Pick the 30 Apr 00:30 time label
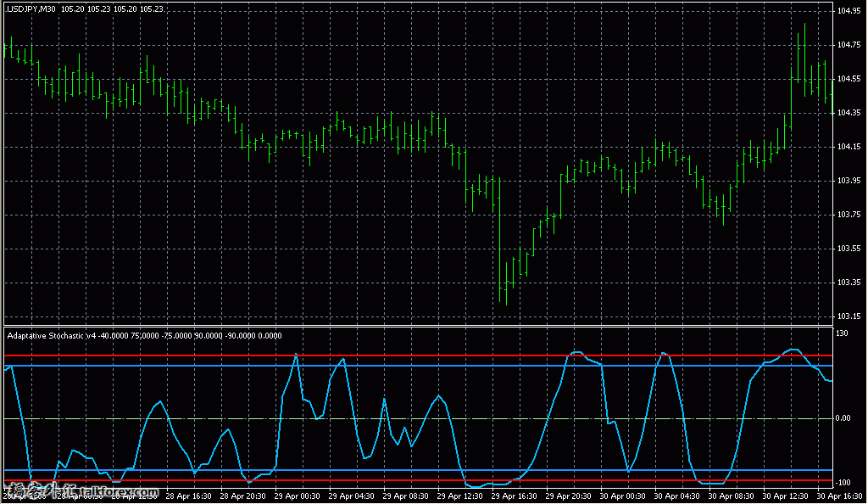 [x=622, y=496]
